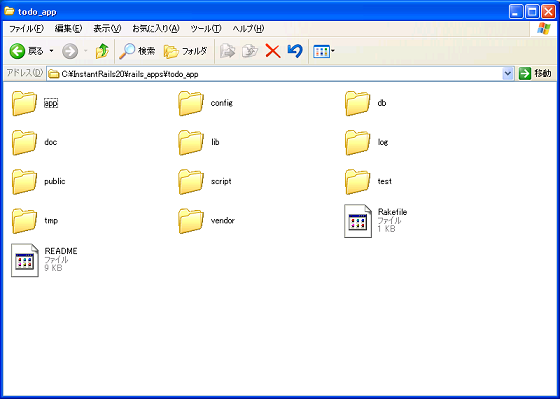
Task: Open the ファイル(F) menu
Action: [x=26, y=29]
